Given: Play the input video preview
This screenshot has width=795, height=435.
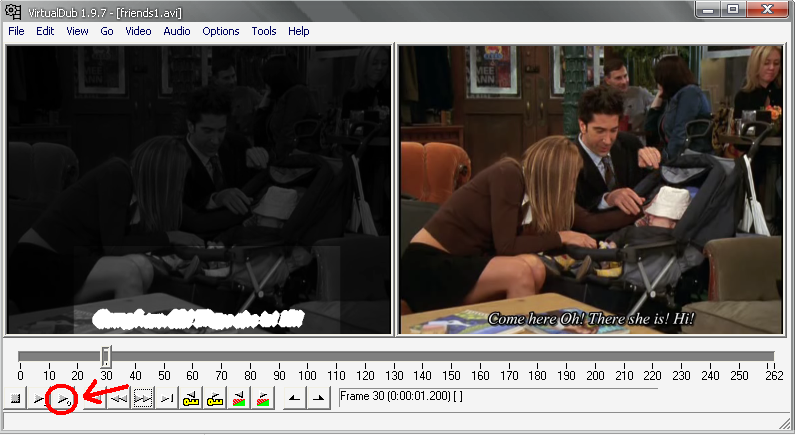Looking at the screenshot, I should pyautogui.click(x=39, y=398).
